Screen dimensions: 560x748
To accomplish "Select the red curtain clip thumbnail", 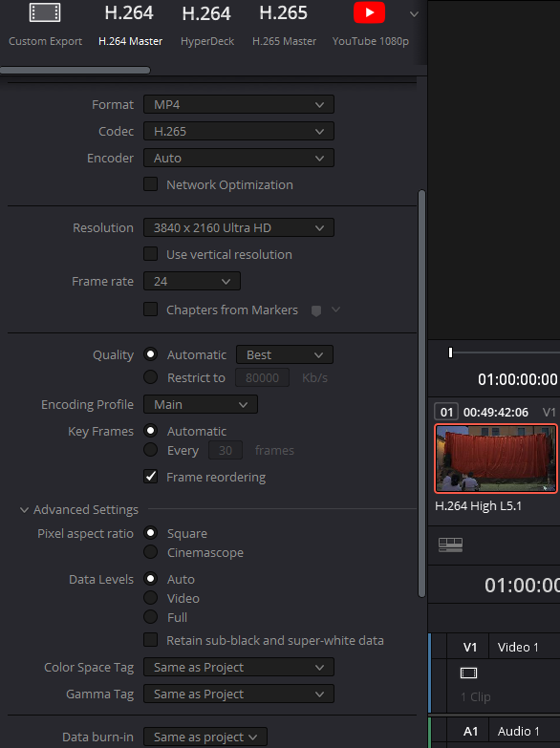I will point(496,459).
